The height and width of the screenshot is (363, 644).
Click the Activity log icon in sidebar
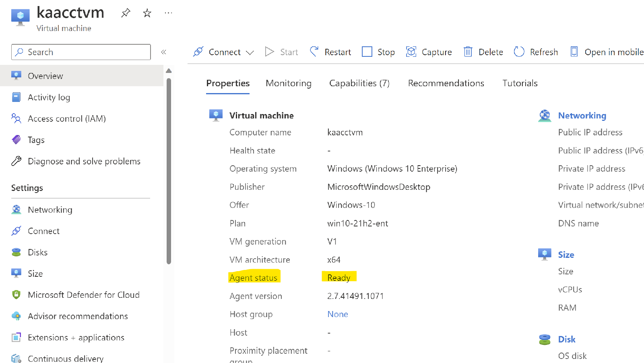click(x=16, y=97)
